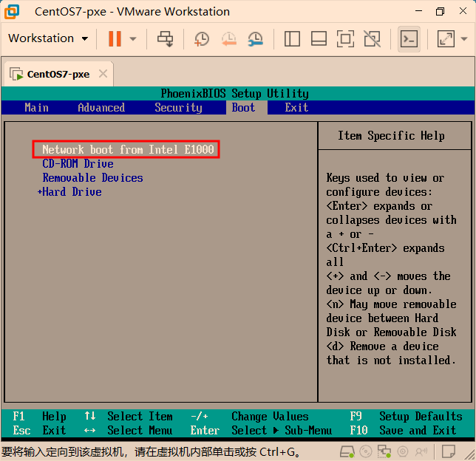The height and width of the screenshot is (461, 476).
Task: Click the stretch guest display icon
Action: (x=446, y=39)
